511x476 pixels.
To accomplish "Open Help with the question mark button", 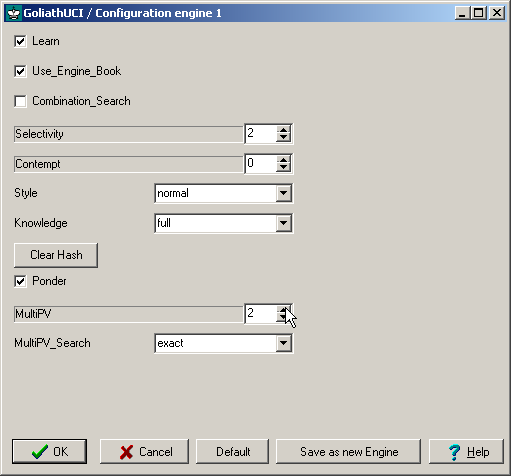I will click(466, 452).
